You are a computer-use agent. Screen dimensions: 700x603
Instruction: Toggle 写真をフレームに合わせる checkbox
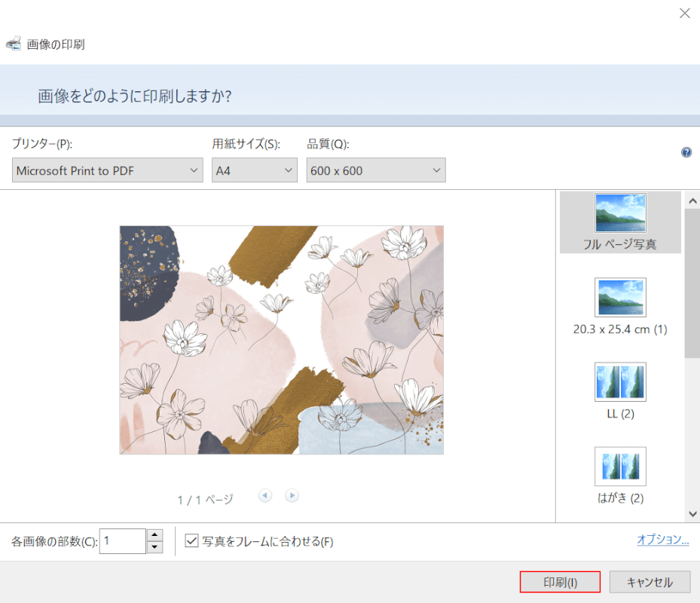point(192,540)
